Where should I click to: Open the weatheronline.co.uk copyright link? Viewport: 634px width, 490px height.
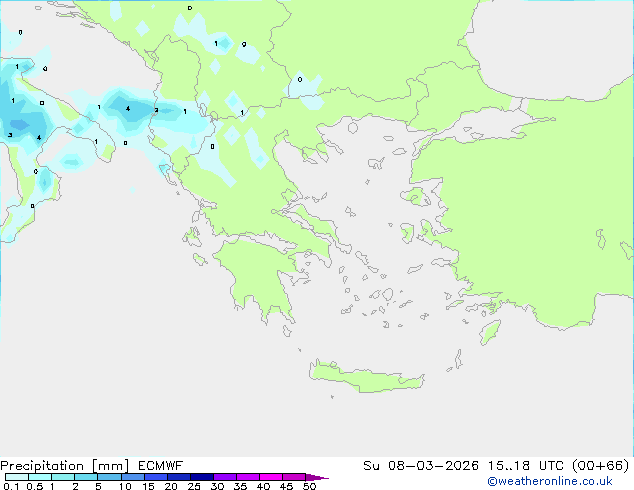[550, 481]
